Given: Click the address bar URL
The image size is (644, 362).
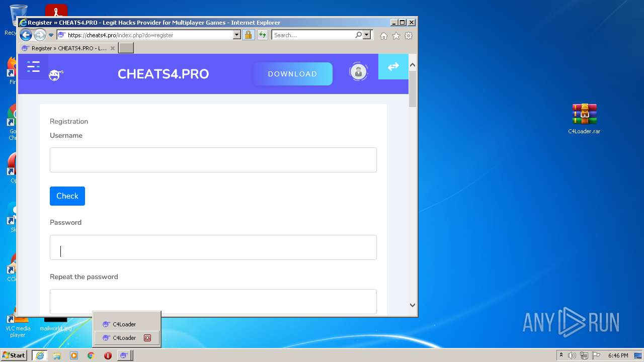Looking at the screenshot, I should [x=120, y=35].
